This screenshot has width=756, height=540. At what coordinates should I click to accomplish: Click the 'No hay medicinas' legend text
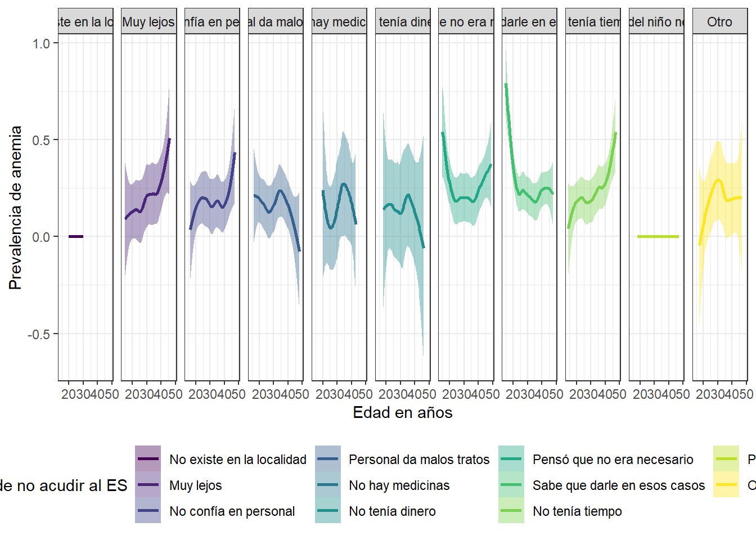click(x=399, y=485)
